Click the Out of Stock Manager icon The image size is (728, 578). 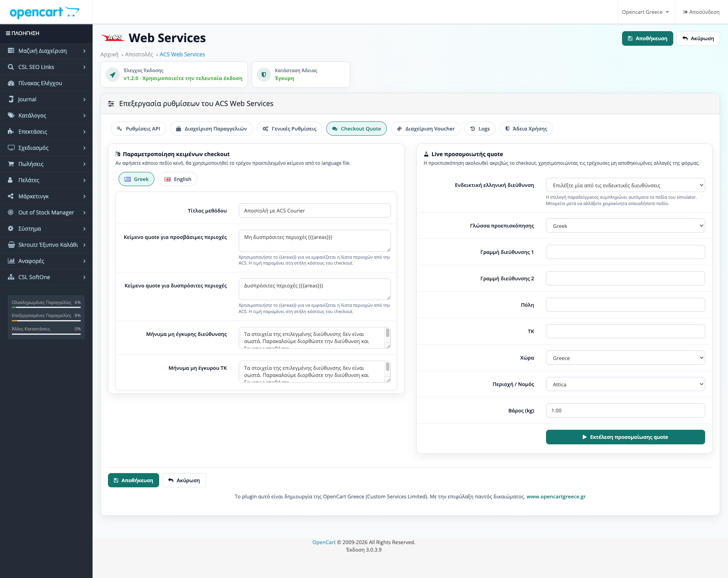[x=11, y=213]
